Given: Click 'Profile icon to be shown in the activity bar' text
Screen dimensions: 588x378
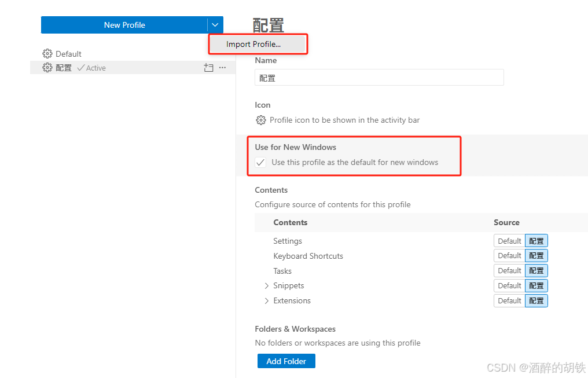Looking at the screenshot, I should tap(344, 120).
